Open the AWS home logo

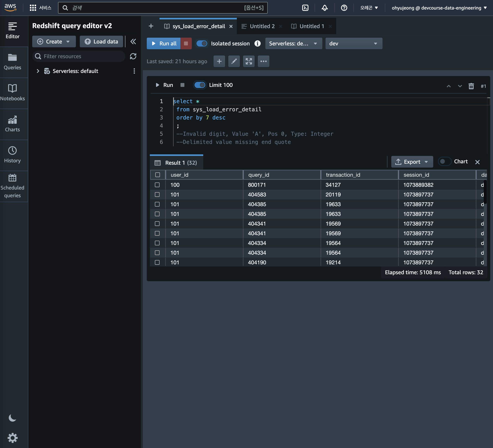(x=10, y=8)
